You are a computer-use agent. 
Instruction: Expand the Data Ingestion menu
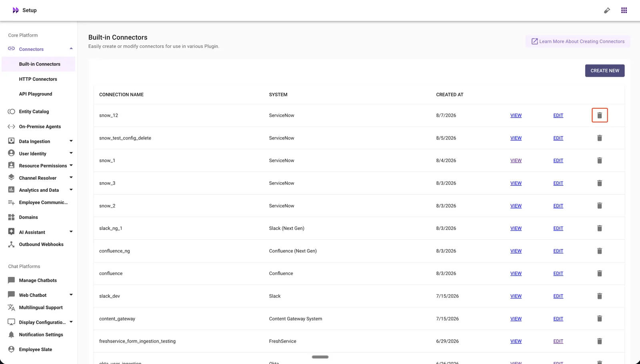(71, 141)
